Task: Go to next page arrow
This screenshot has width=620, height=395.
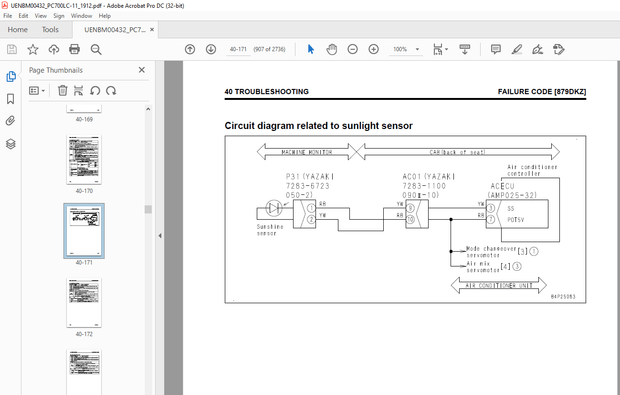Action: (211, 49)
